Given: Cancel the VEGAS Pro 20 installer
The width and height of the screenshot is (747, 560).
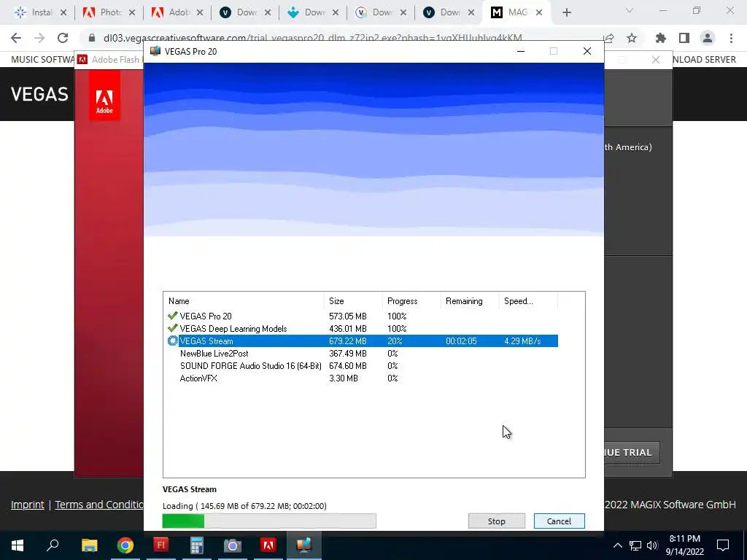Looking at the screenshot, I should click(x=559, y=521).
